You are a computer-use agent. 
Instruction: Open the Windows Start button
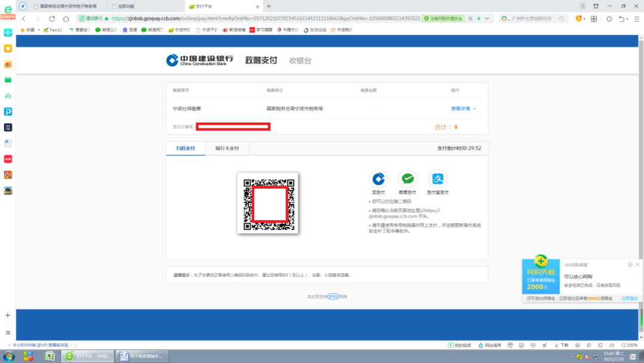9,356
